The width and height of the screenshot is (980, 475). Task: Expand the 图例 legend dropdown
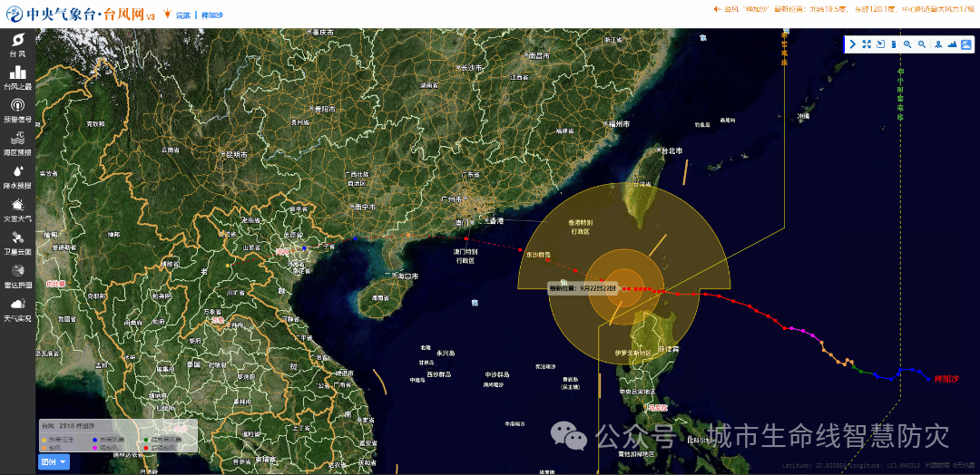(54, 462)
